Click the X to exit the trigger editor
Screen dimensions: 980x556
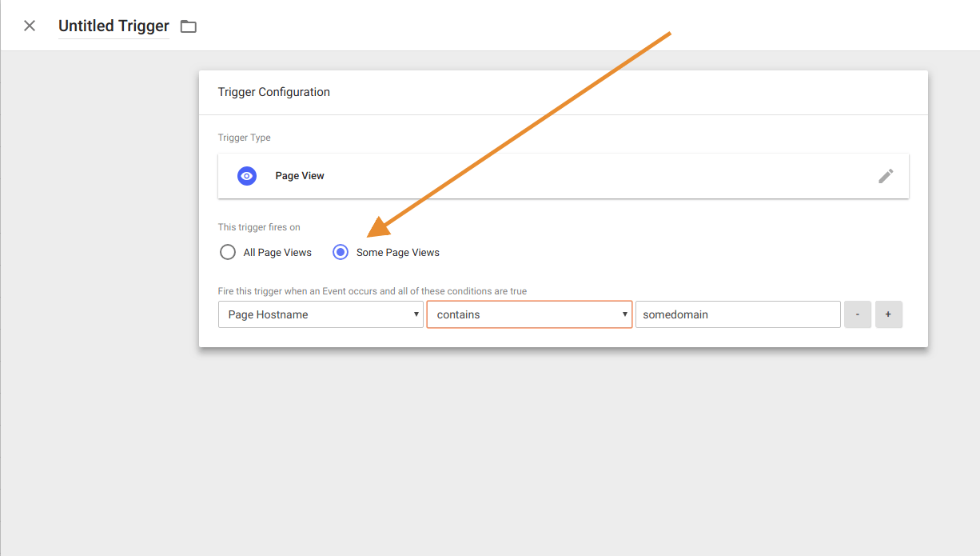tap(29, 25)
